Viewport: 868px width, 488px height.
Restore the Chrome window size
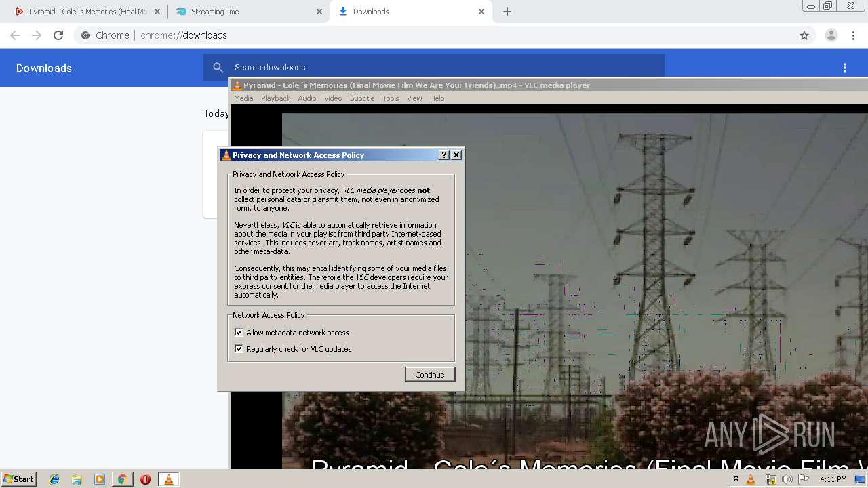pos(828,6)
